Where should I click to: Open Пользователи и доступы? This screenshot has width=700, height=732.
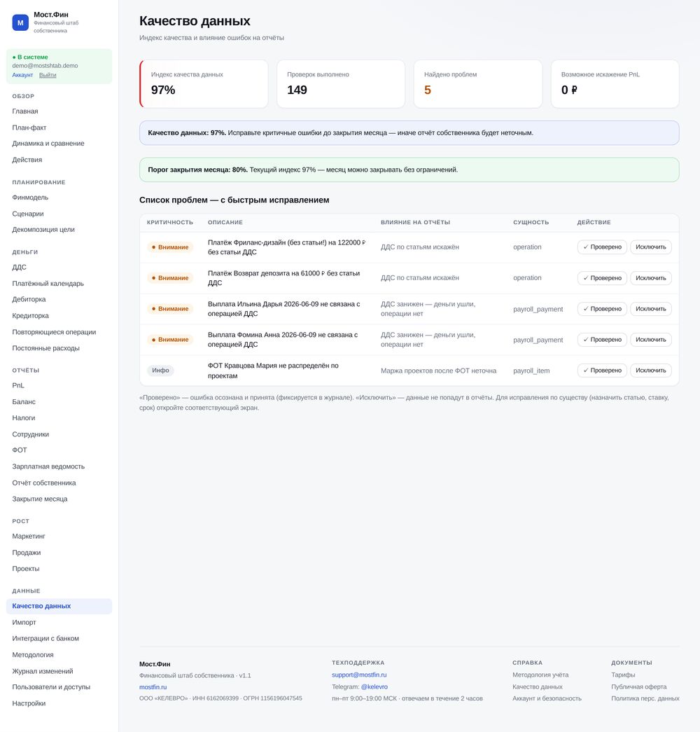coord(51,687)
